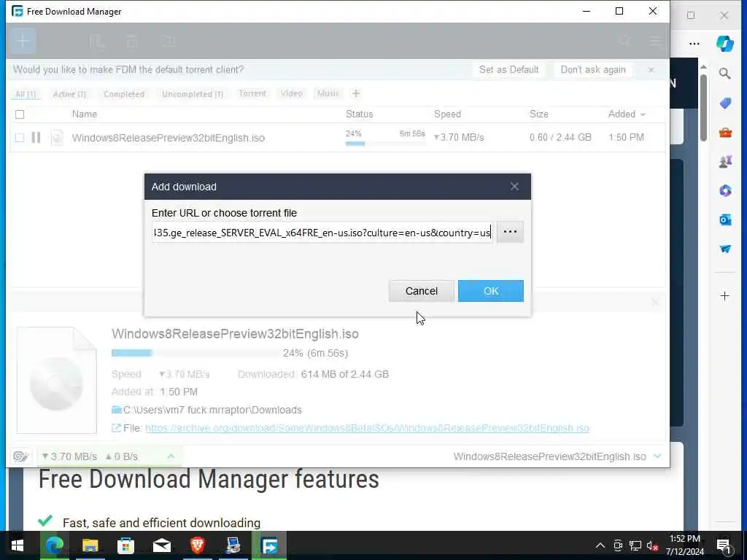Open the paper plane Drop icon in sidebar

(x=725, y=249)
